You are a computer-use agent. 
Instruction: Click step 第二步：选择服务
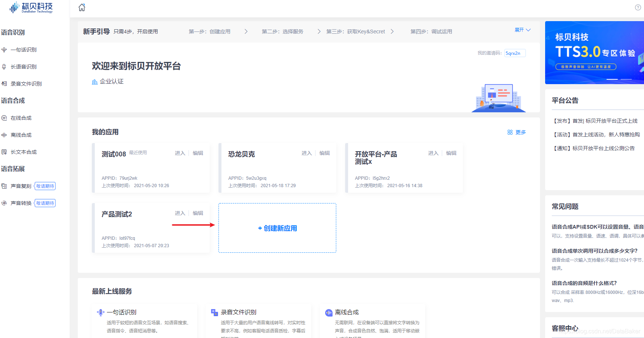[283, 32]
